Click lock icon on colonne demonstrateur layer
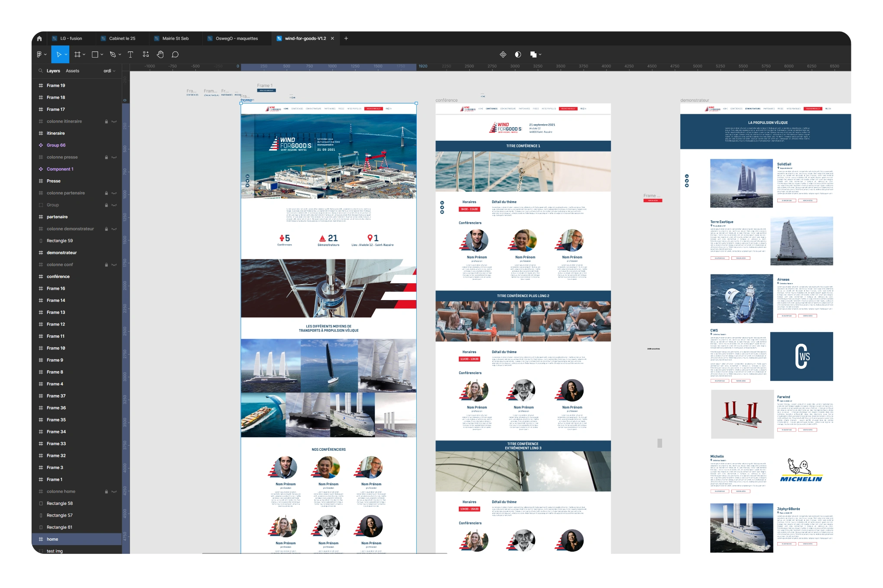 [106, 229]
